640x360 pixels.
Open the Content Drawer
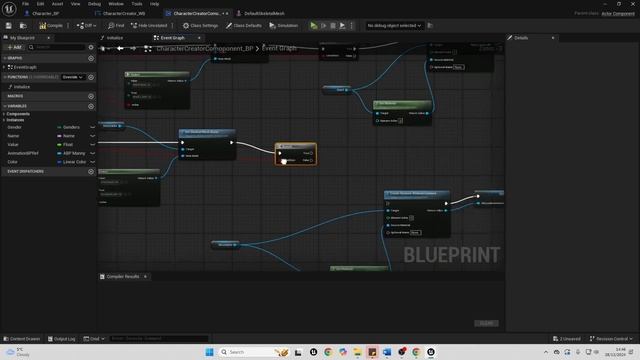[22, 339]
